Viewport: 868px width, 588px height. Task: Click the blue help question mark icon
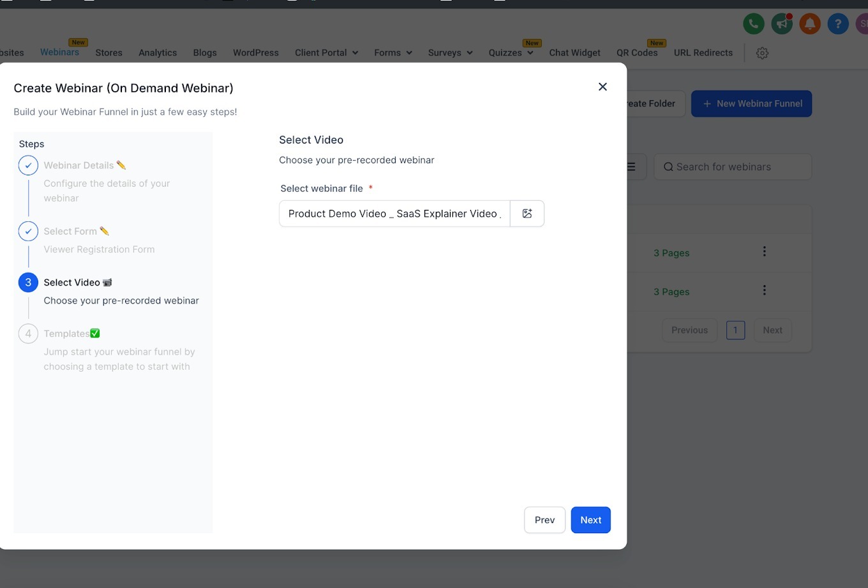tap(838, 24)
